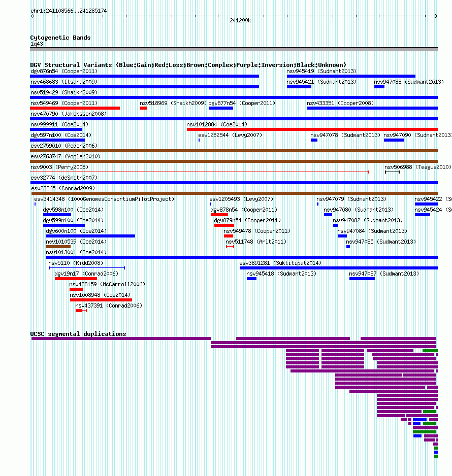452x476 pixels.
Task: Click the red bar under dgv878n54
Action: (219, 215)
